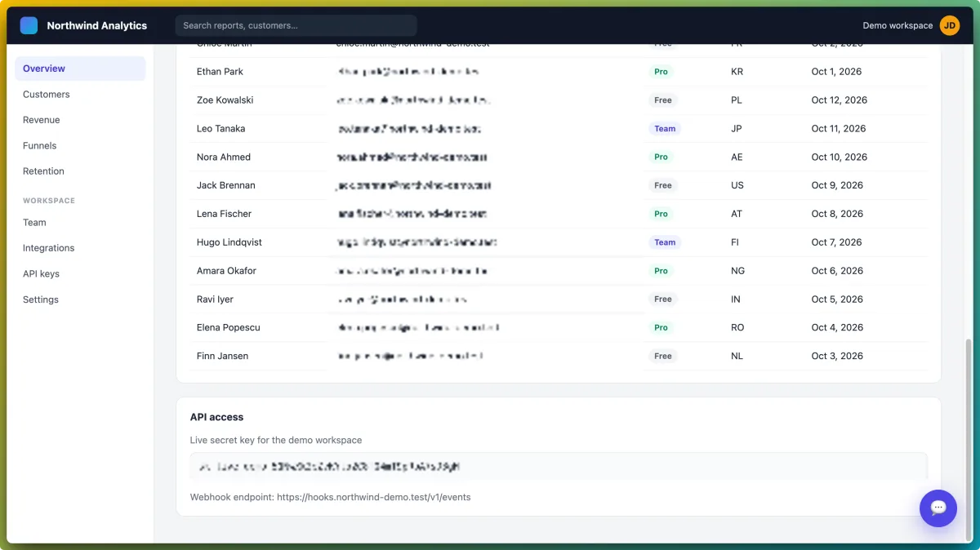Focus the search reports field

(296, 25)
